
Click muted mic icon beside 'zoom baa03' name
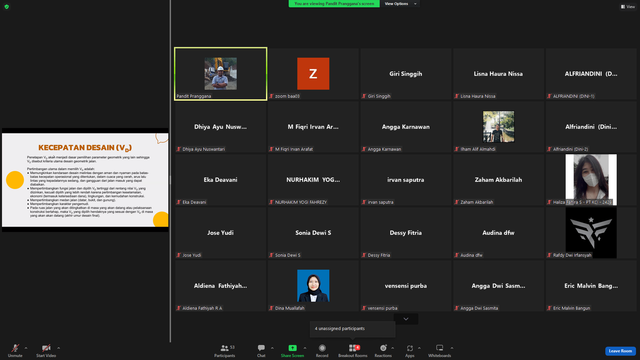[271, 96]
